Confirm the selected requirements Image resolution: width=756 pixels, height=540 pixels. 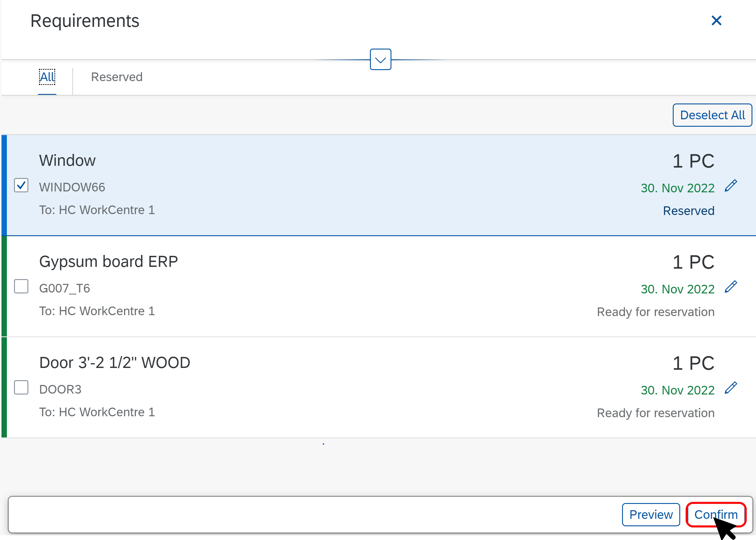[x=716, y=514]
